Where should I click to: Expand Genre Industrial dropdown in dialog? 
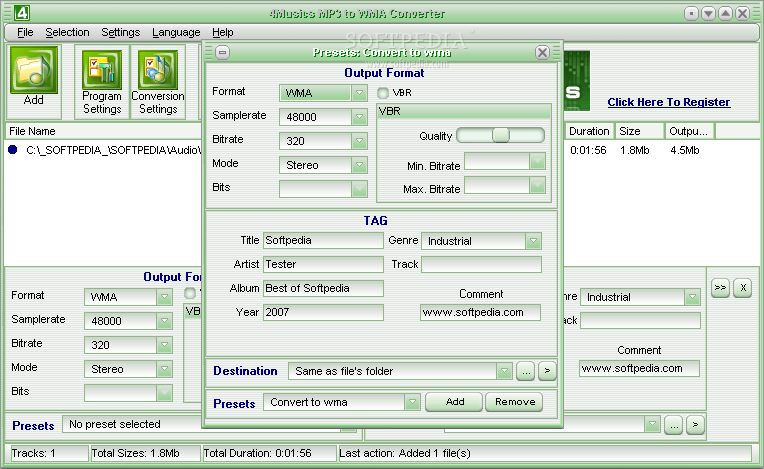534,241
